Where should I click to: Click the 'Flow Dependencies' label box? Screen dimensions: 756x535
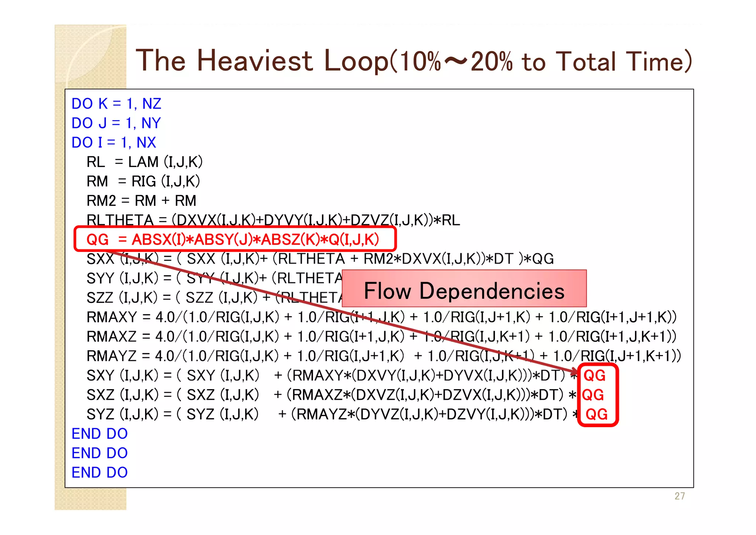(x=464, y=289)
